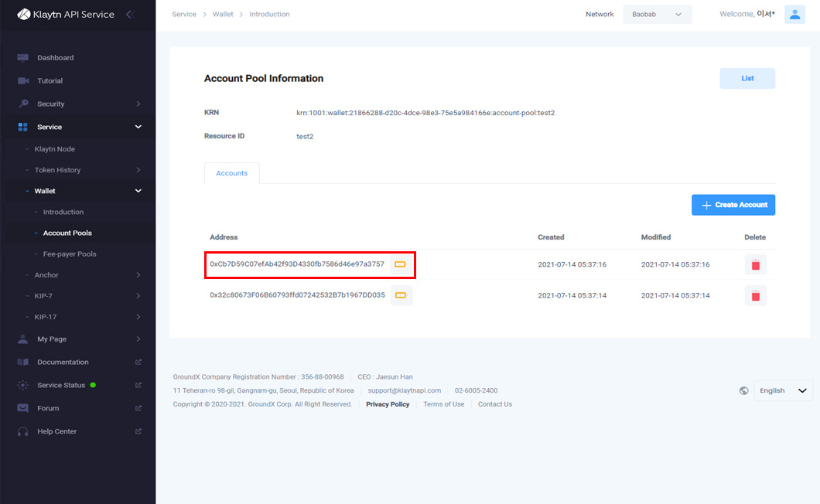Select Account Pools in the sidebar
Viewport: 820px width, 504px height.
coord(67,233)
